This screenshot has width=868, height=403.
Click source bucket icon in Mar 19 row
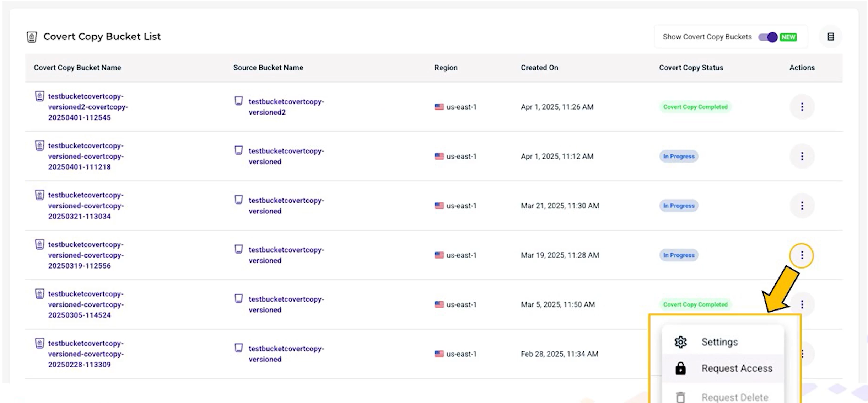tap(239, 249)
